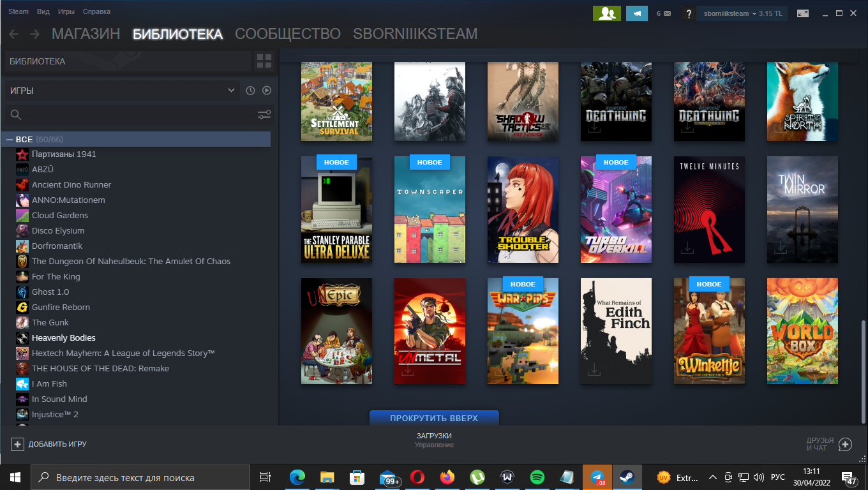
Task: Go back with the left arrow
Action: (x=13, y=34)
